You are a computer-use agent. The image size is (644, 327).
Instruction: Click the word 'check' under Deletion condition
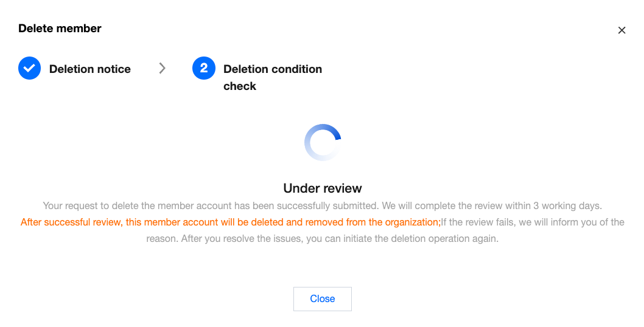pyautogui.click(x=240, y=86)
